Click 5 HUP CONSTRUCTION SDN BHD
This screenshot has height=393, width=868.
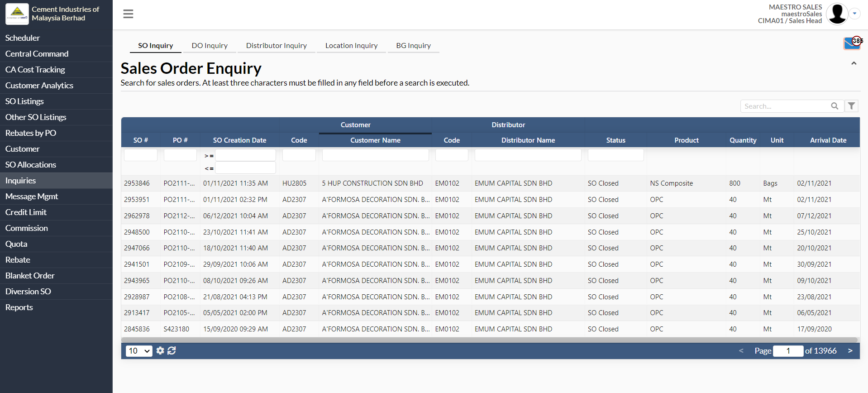coord(372,183)
